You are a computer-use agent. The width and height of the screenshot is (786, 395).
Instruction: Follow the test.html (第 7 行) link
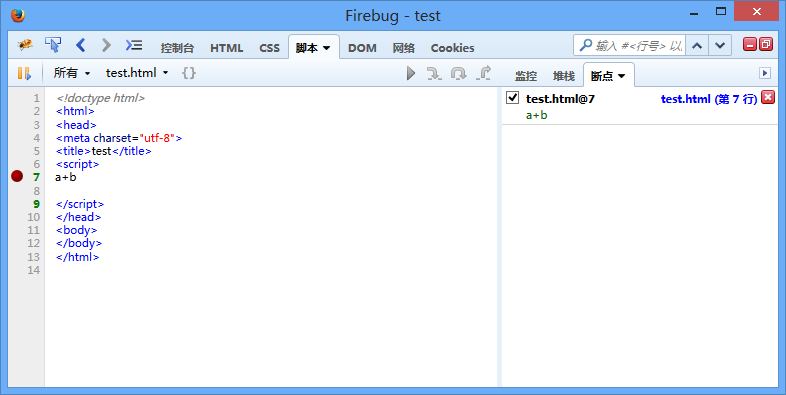point(709,99)
